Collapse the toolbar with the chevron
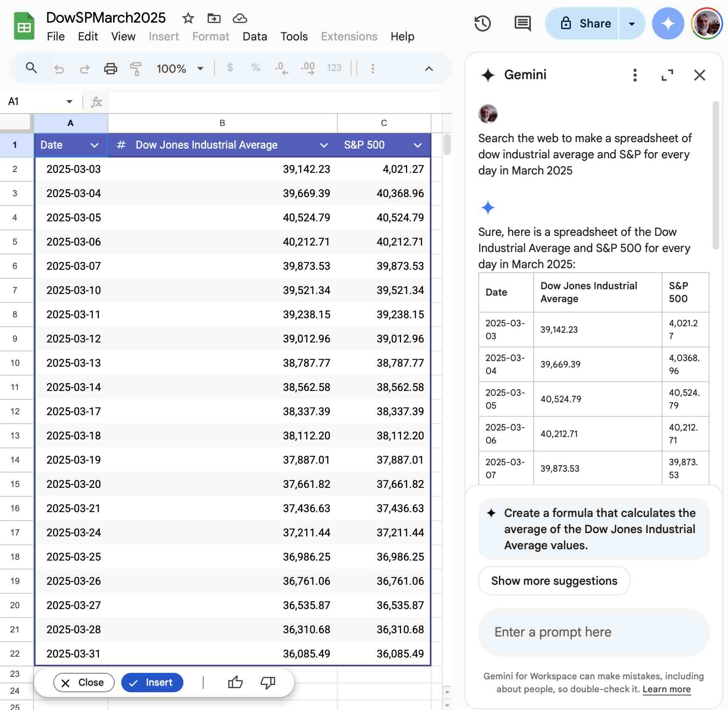Image resolution: width=728 pixels, height=710 pixels. 428,69
